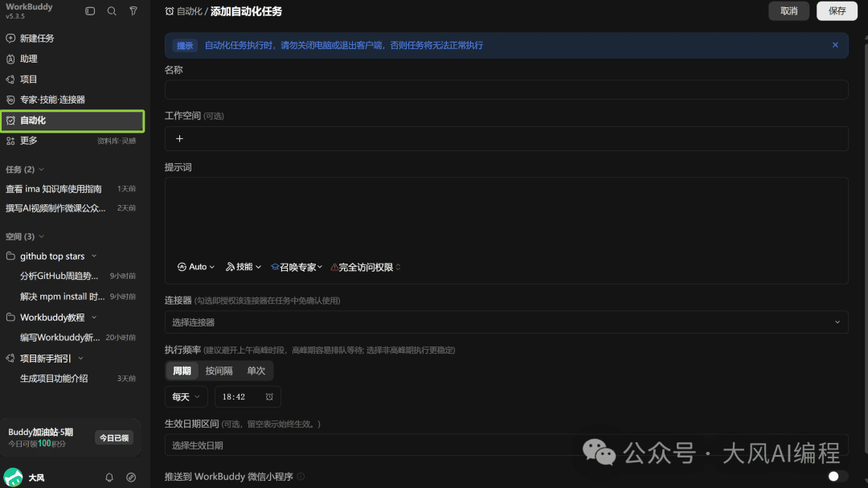Screen dimensions: 868x488
Task: Open search via magnifier icon
Action: [x=112, y=11]
